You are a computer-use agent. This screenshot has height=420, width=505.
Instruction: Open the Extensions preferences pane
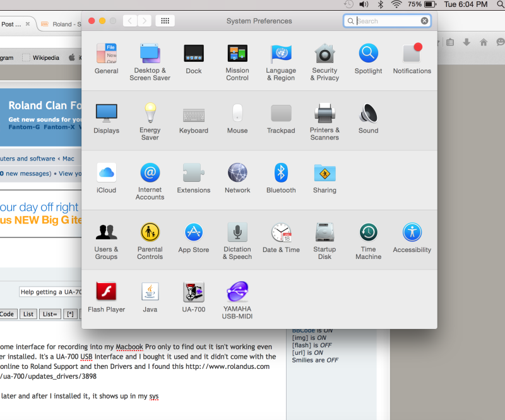click(x=194, y=178)
